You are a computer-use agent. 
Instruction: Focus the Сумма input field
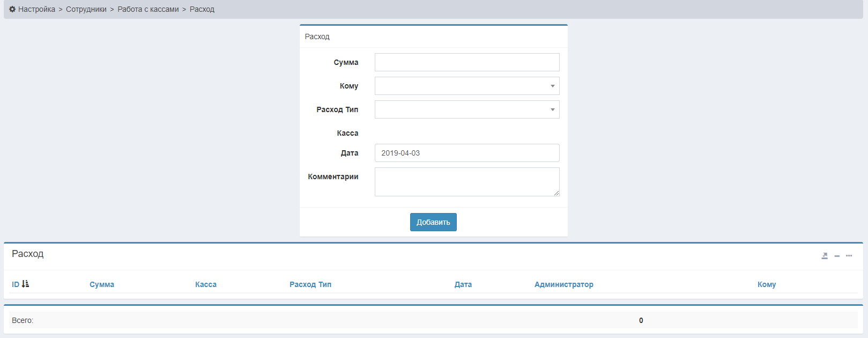point(466,62)
